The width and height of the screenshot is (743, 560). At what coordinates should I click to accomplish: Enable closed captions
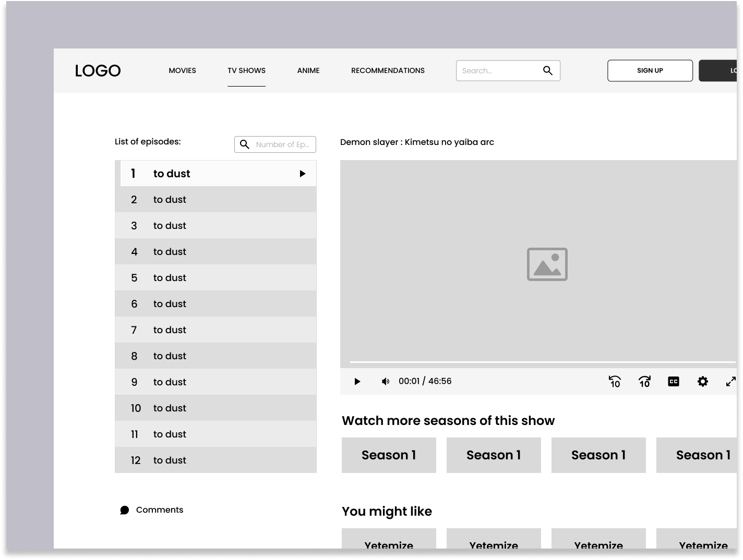point(674,381)
